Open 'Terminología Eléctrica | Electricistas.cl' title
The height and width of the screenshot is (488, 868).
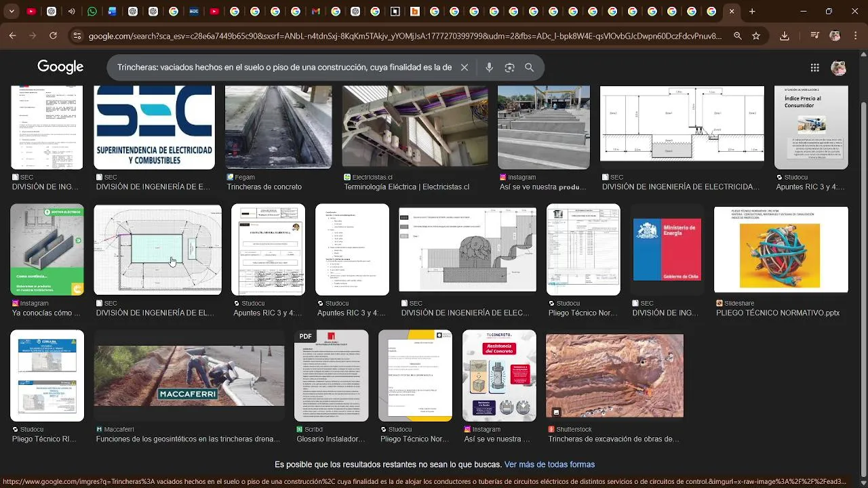[x=407, y=187]
